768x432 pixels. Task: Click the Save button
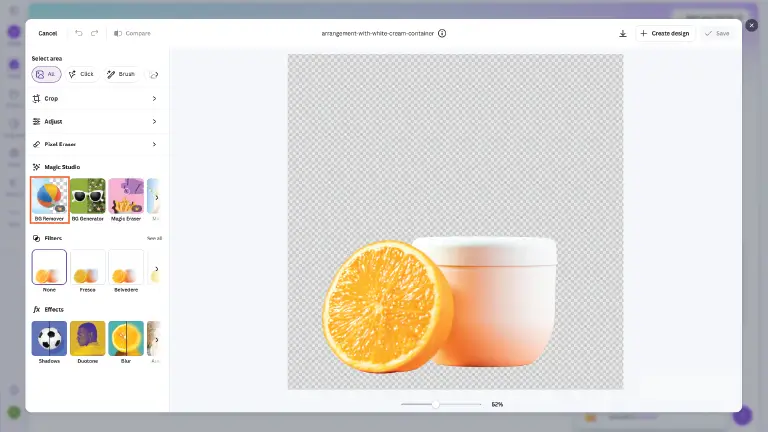tap(717, 33)
